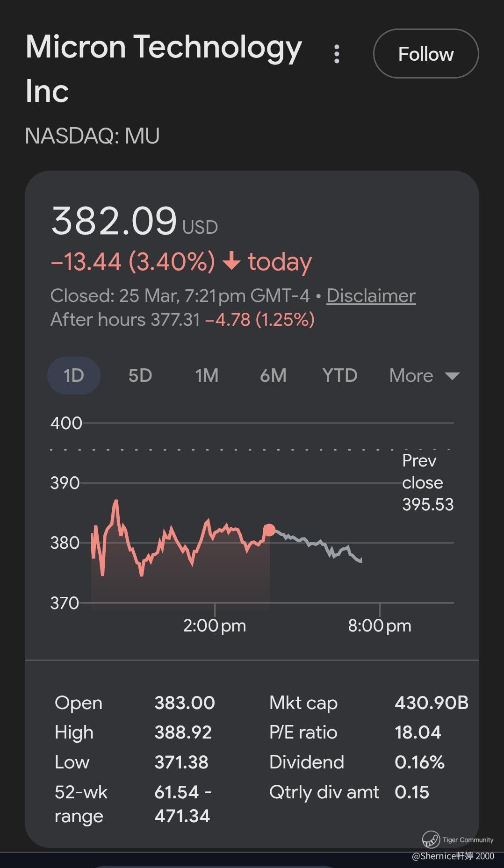Click the 2:00 pm axis label
This screenshot has height=868, width=504.
click(x=215, y=625)
